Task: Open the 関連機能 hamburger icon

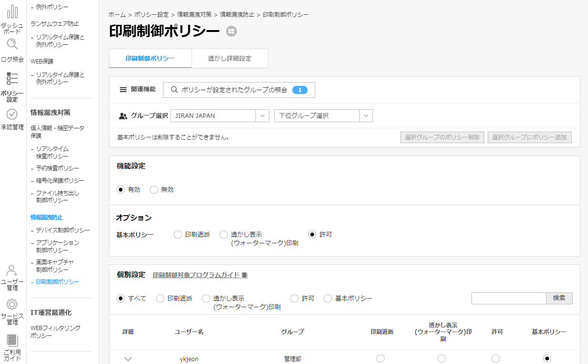Action: point(123,90)
